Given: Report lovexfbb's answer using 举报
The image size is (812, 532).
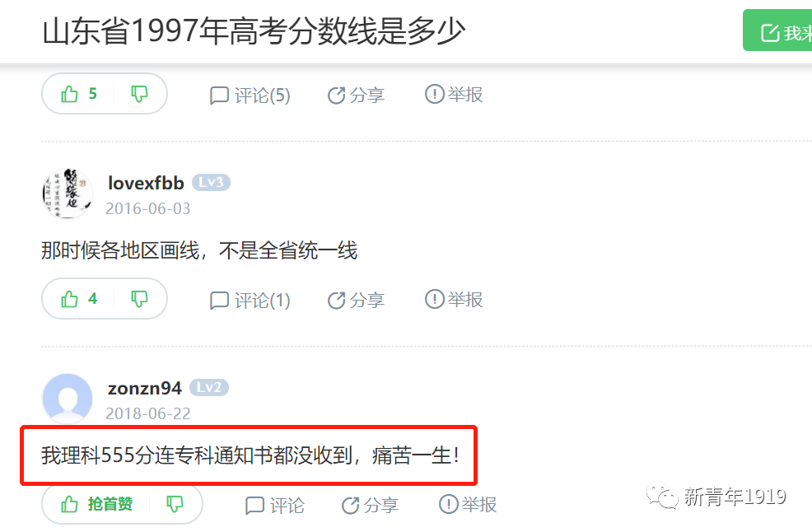Looking at the screenshot, I should pyautogui.click(x=454, y=300).
